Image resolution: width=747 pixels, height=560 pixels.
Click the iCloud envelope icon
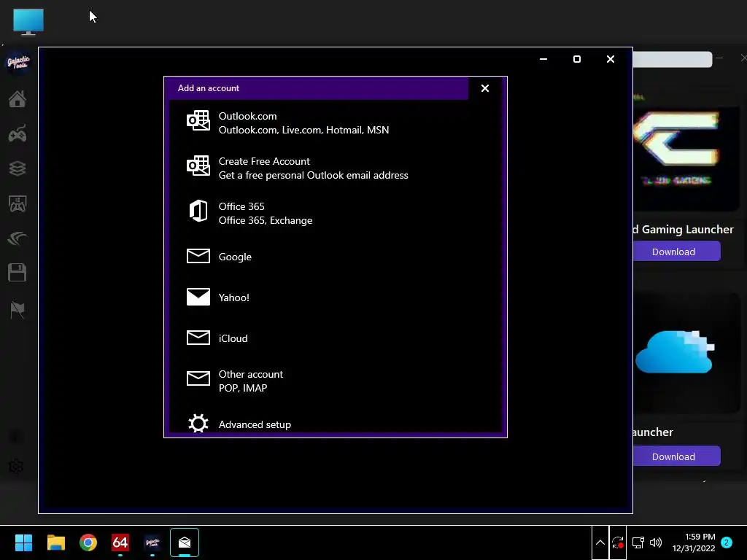pyautogui.click(x=198, y=338)
